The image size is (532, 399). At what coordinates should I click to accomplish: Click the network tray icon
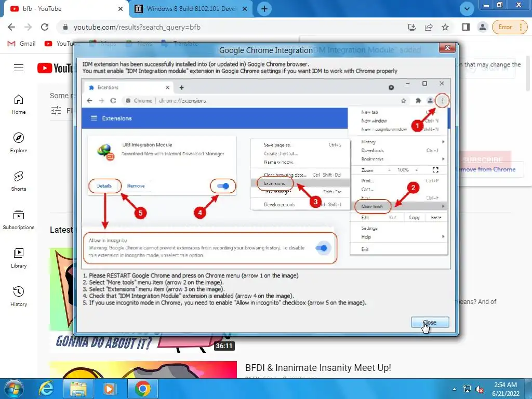point(467,389)
